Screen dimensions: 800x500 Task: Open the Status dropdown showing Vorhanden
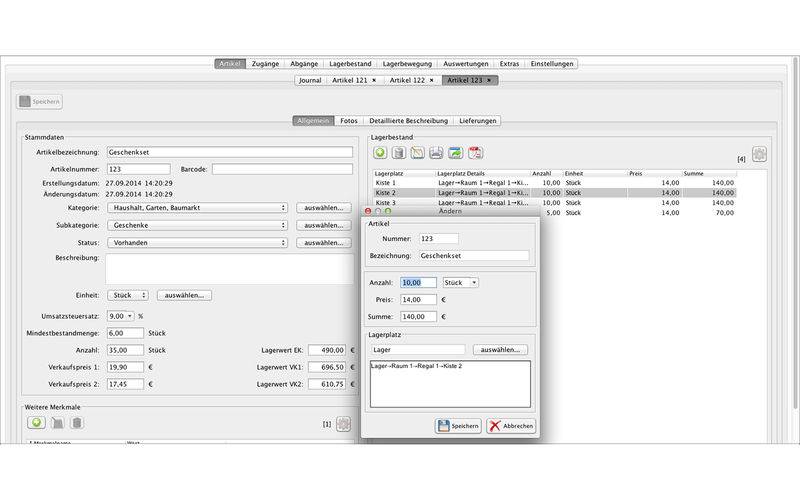click(x=196, y=243)
